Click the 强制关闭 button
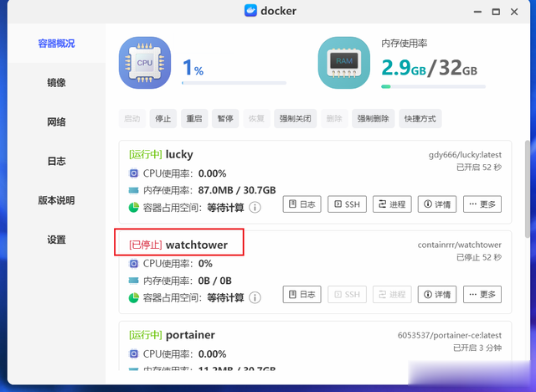The width and height of the screenshot is (536, 392). tap(296, 119)
